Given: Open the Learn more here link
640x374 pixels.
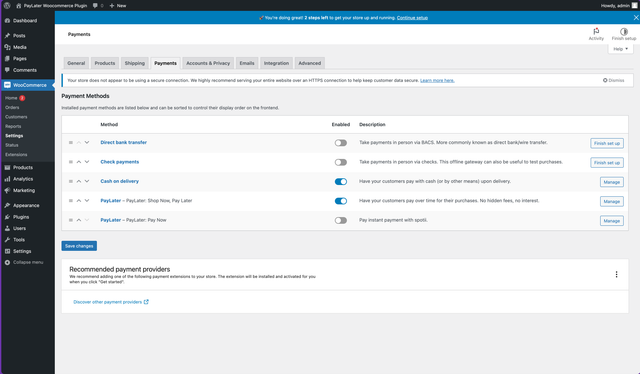Looking at the screenshot, I should click(437, 80).
